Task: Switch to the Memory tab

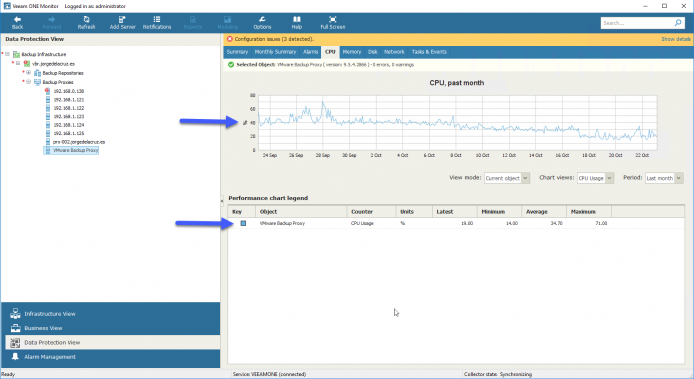Action: pyautogui.click(x=351, y=52)
